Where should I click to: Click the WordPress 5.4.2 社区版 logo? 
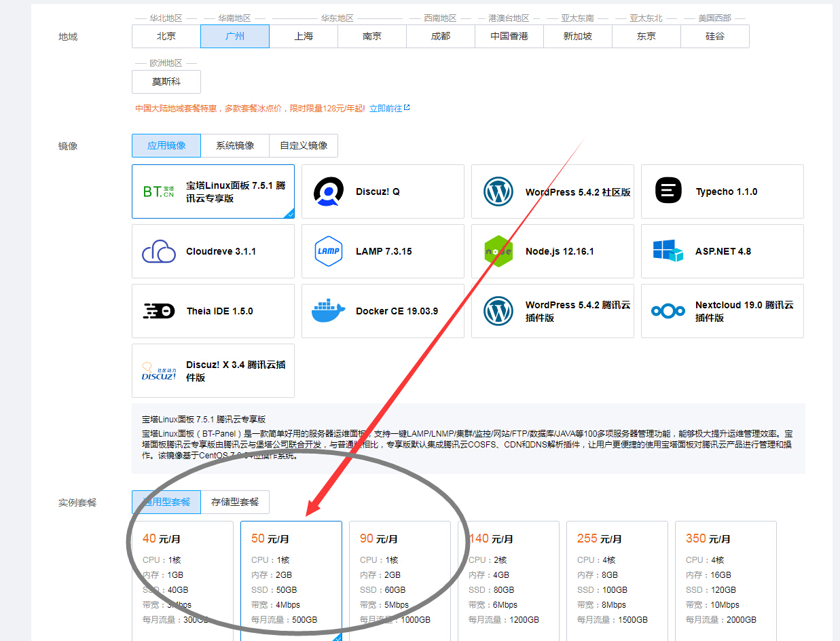coord(498,191)
